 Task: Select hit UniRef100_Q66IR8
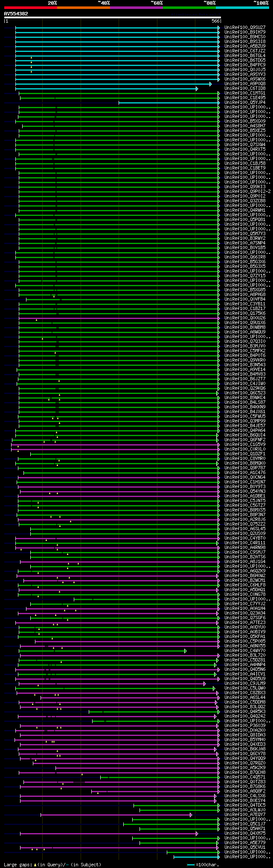click(245, 257)
